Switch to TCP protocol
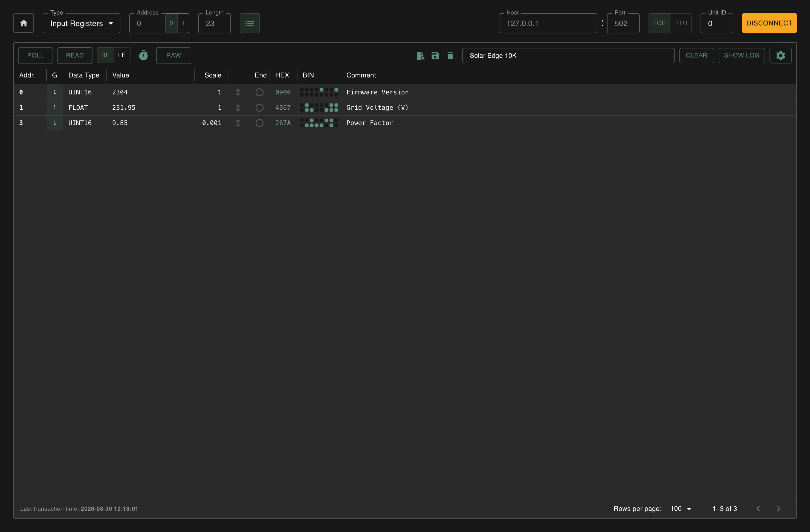The width and height of the screenshot is (810, 532). [659, 23]
